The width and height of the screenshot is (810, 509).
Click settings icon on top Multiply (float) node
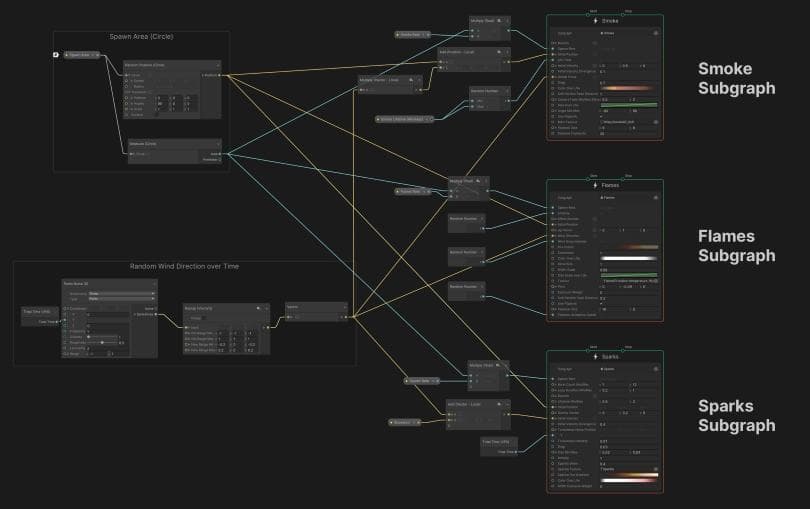click(x=498, y=20)
